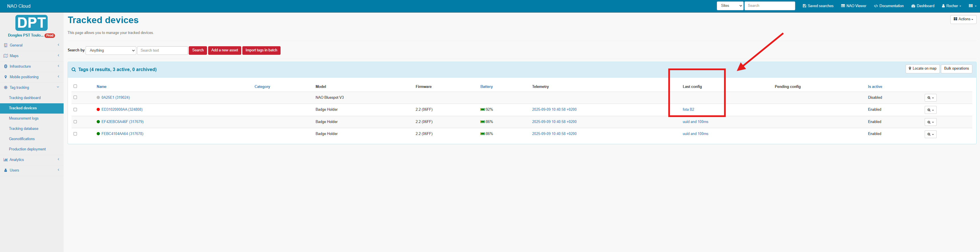
Task: Click Add a new asset button
Action: click(x=224, y=50)
